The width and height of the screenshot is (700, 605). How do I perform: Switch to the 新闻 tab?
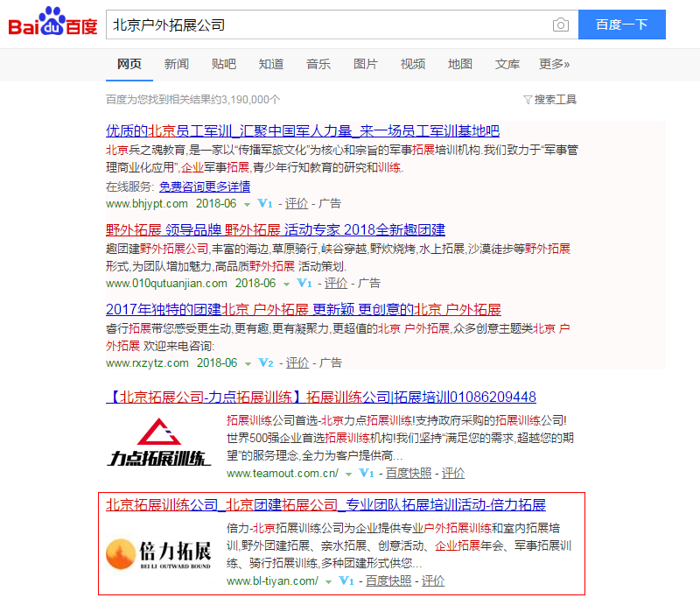click(177, 64)
